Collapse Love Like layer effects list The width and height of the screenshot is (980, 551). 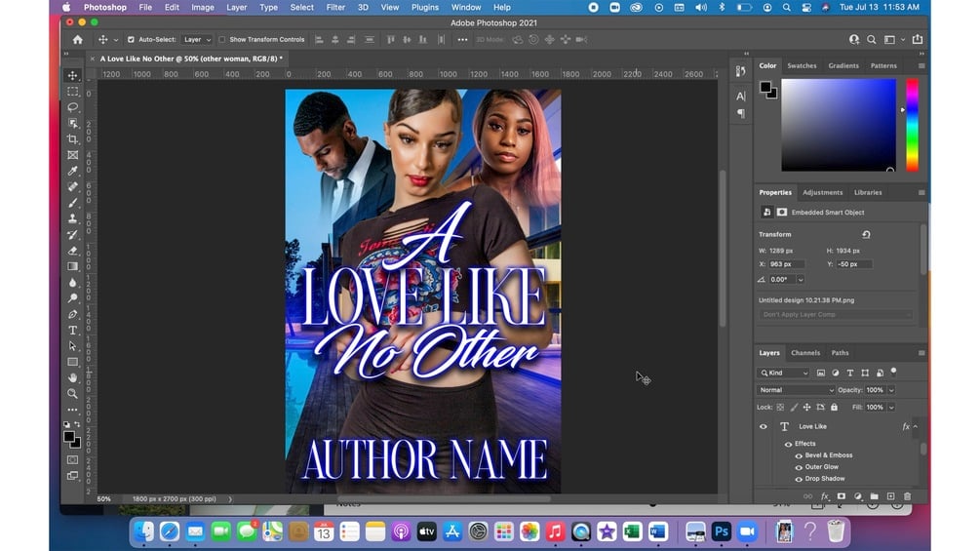(x=916, y=427)
